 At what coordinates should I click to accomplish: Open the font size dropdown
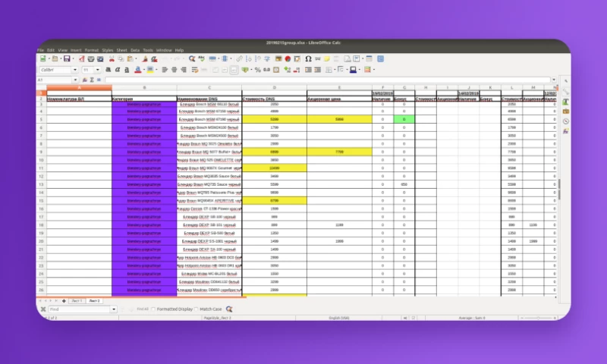[98, 70]
